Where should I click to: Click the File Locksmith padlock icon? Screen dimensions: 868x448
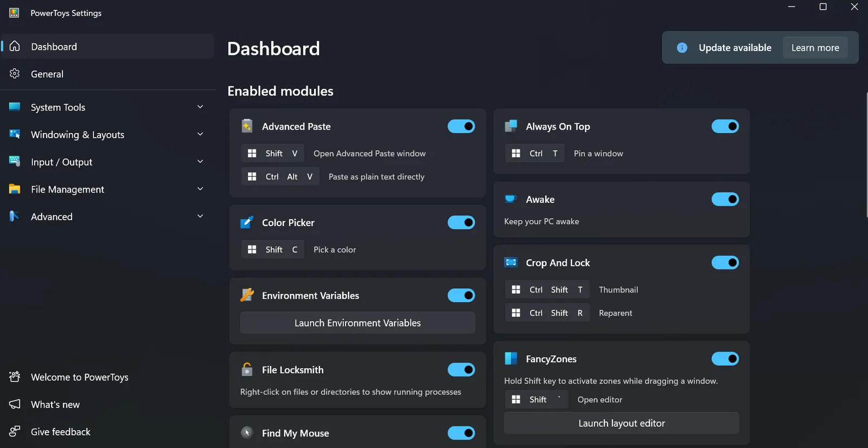pyautogui.click(x=247, y=369)
